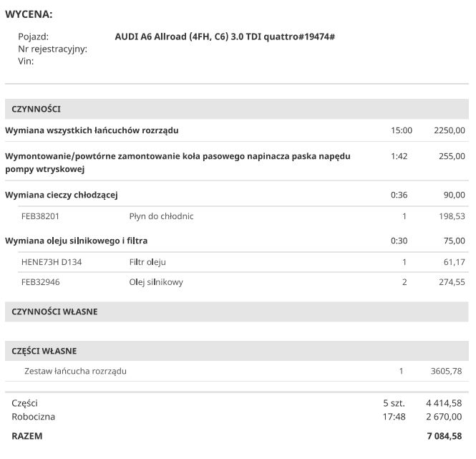Image resolution: width=476 pixels, height=459 pixels.
Task: Click the time value 0:36
Action: click(x=399, y=195)
